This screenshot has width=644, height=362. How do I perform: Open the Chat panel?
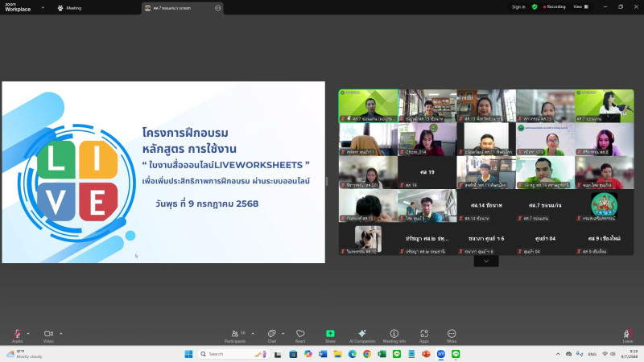coord(272,335)
